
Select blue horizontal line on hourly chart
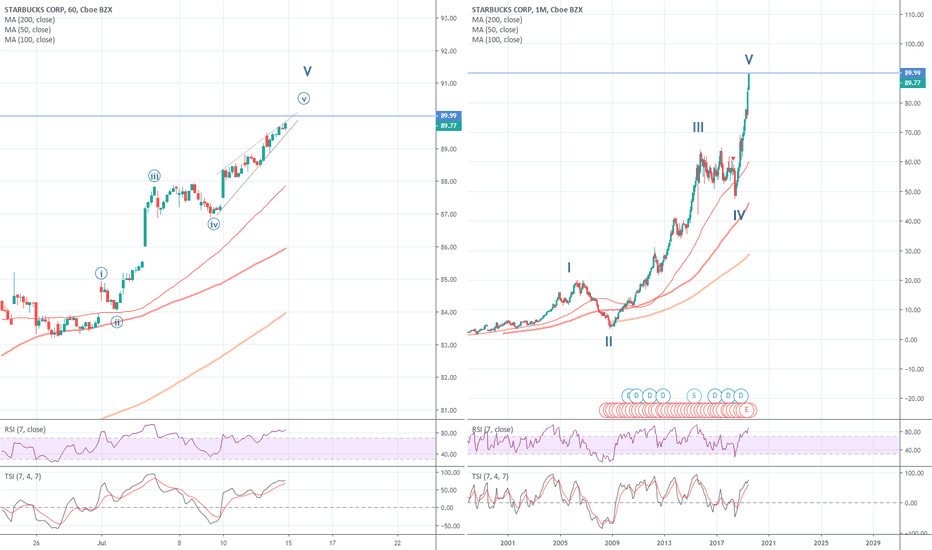point(218,115)
